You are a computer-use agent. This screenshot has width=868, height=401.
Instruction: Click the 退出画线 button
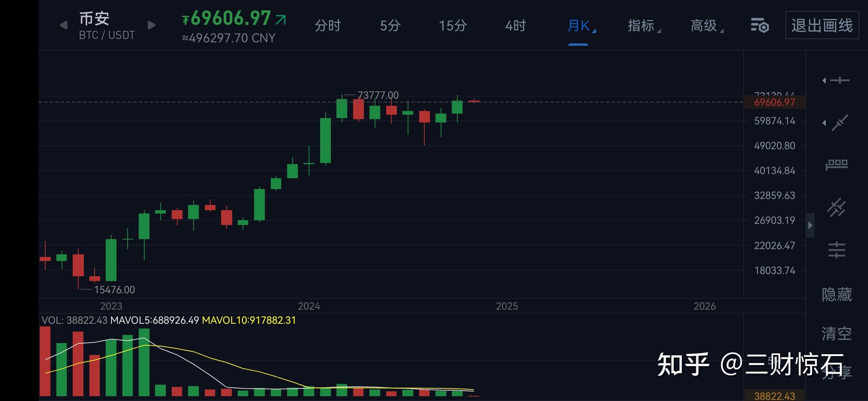pyautogui.click(x=822, y=25)
